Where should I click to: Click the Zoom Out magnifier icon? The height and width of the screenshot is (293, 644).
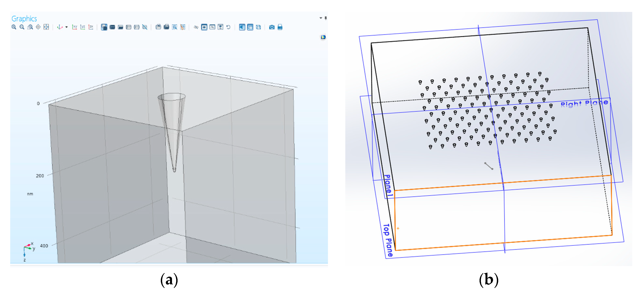coord(22,27)
